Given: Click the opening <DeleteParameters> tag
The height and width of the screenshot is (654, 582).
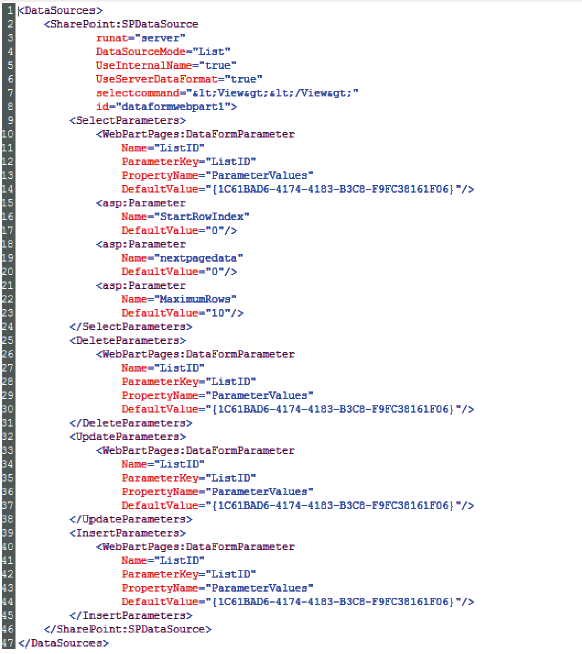Looking at the screenshot, I should tap(128, 340).
